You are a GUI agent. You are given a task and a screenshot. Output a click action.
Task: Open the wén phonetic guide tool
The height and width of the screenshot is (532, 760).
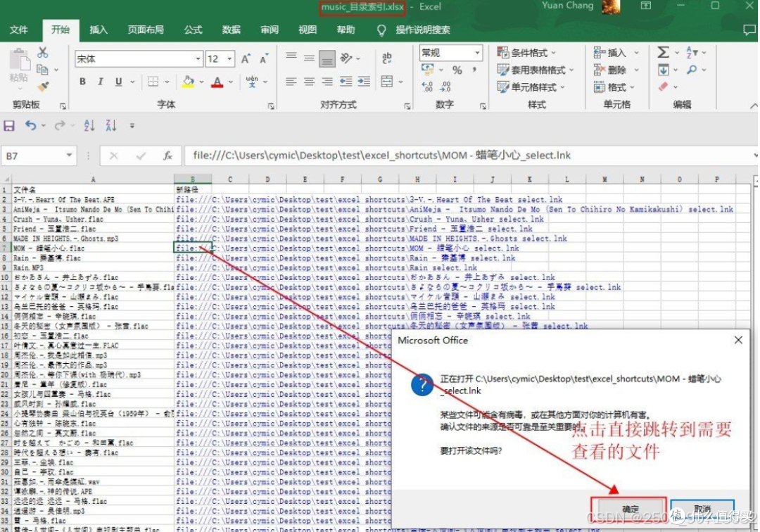pyautogui.click(x=252, y=82)
